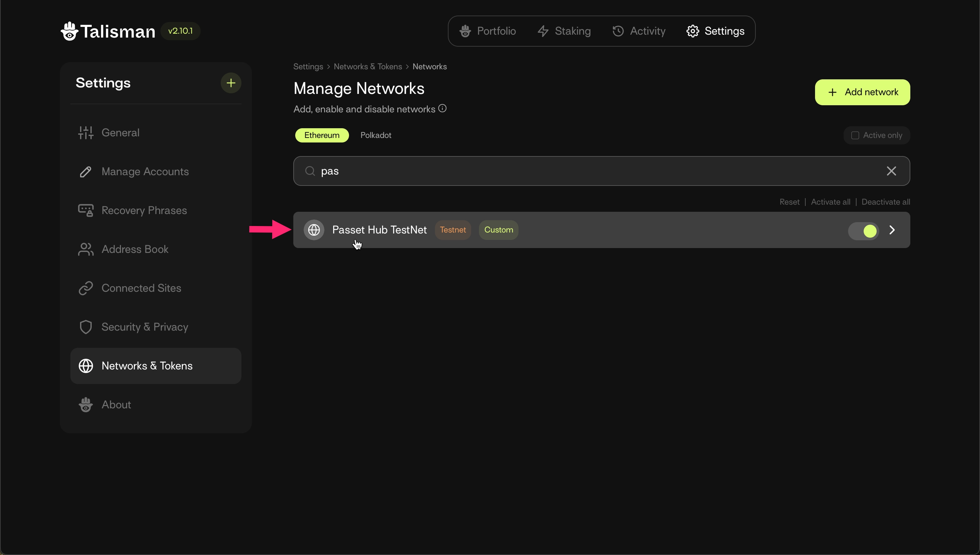Open General via the sliders icon
Image resolution: width=980 pixels, height=555 pixels.
click(x=86, y=133)
